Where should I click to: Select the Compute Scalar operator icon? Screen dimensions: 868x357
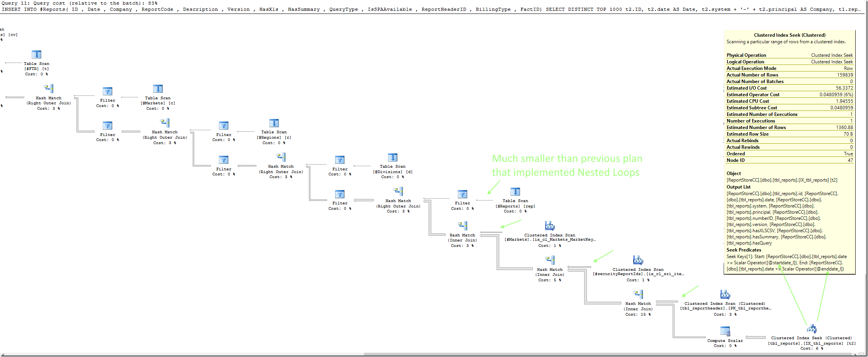725,331
